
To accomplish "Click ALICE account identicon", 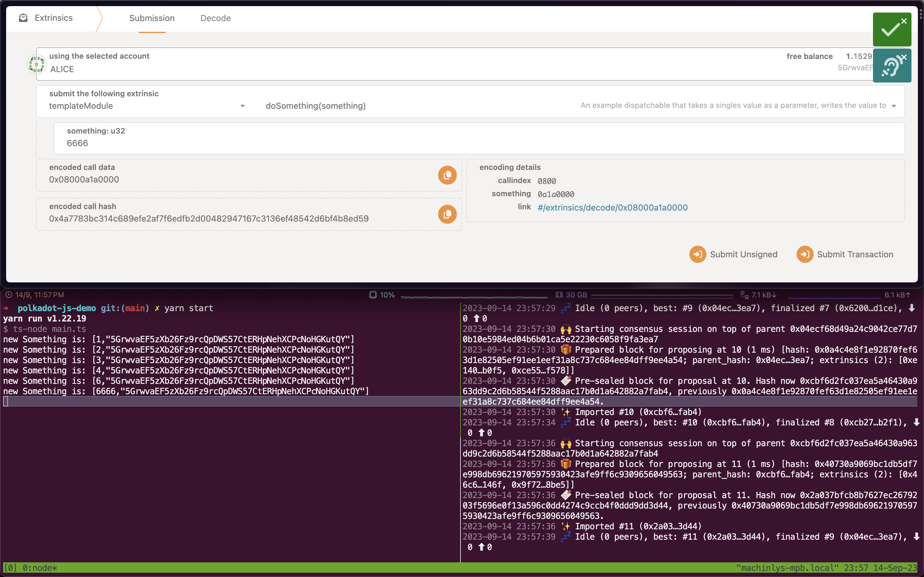I will tap(36, 64).
